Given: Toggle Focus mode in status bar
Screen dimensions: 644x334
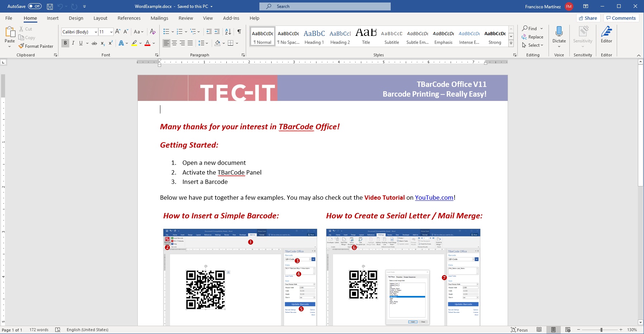Looking at the screenshot, I should [519, 330].
